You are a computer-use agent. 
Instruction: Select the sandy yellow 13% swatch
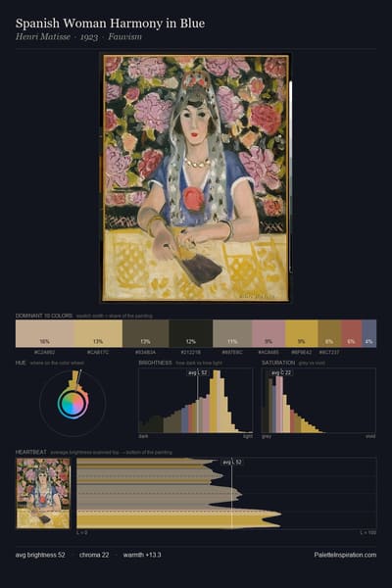click(98, 333)
